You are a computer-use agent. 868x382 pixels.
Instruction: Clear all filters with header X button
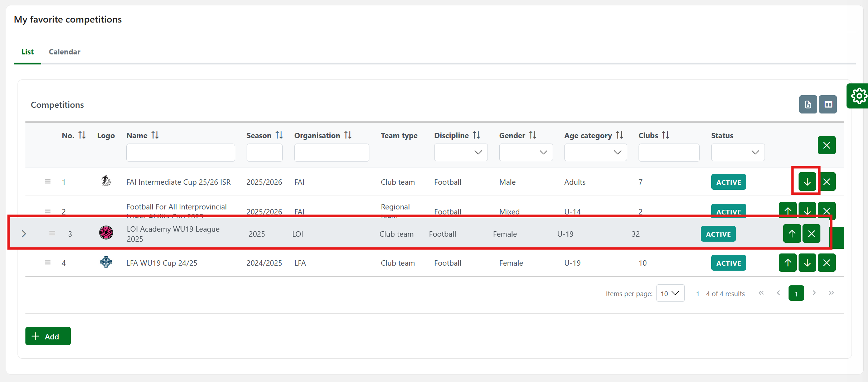pyautogui.click(x=826, y=145)
